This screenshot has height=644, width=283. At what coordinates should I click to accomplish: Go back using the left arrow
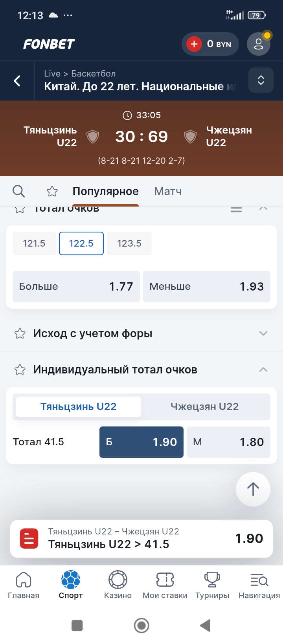pos(17,81)
